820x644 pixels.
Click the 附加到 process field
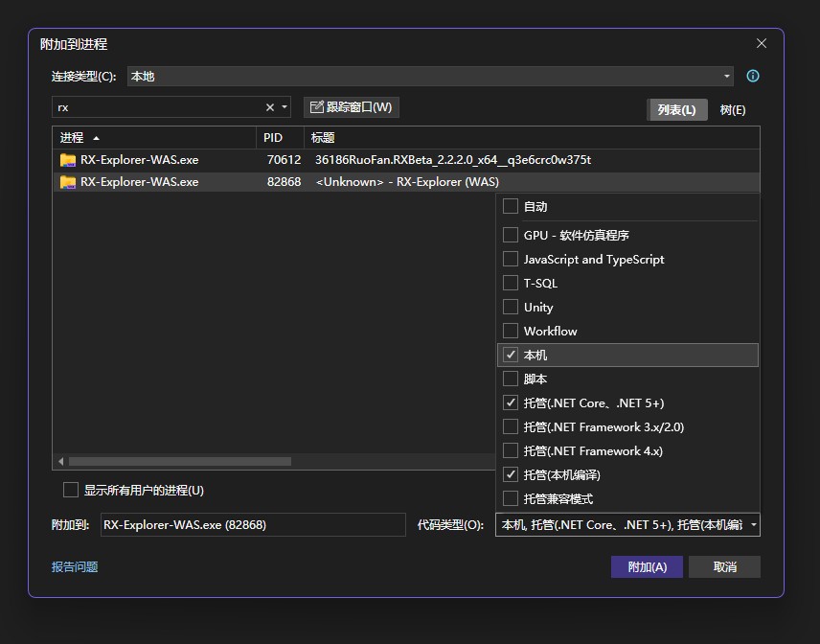tap(253, 525)
